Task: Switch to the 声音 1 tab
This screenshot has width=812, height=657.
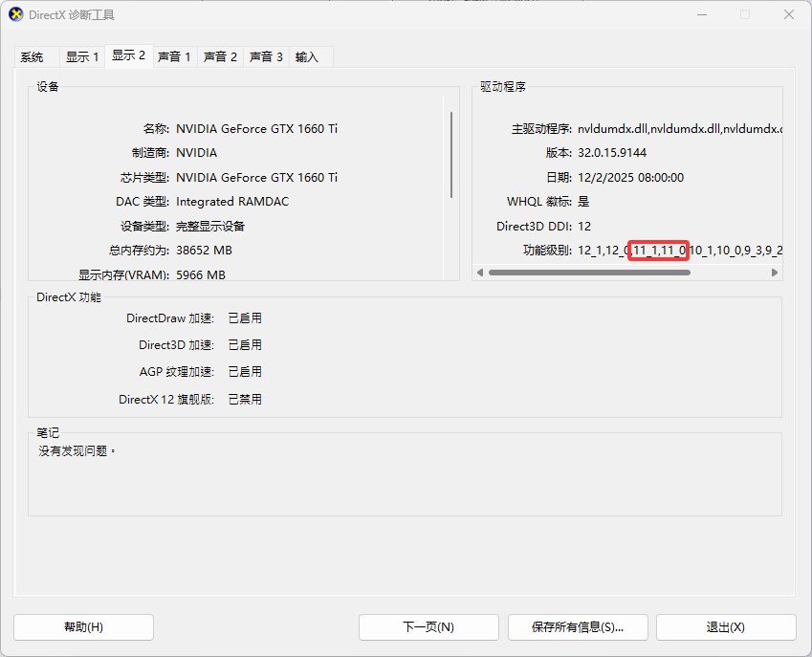Action: (175, 56)
